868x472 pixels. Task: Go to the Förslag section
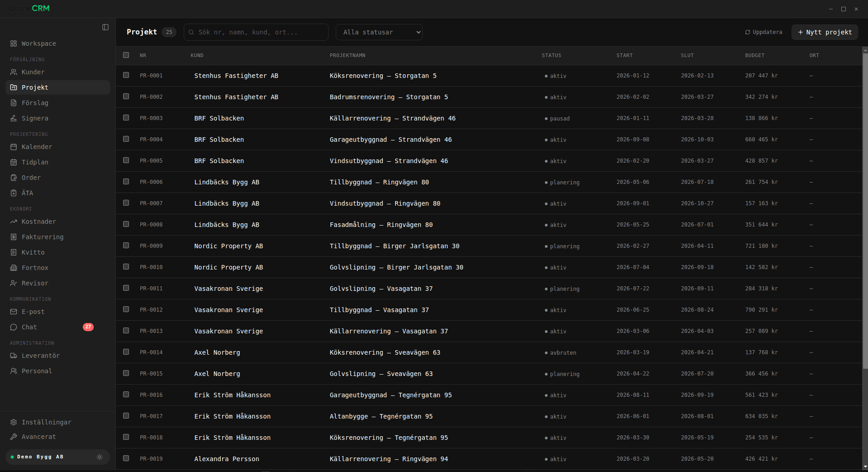57,103
